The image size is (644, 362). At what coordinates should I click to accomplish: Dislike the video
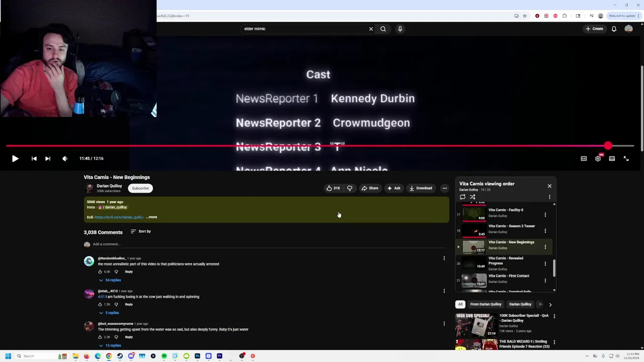tap(350, 188)
